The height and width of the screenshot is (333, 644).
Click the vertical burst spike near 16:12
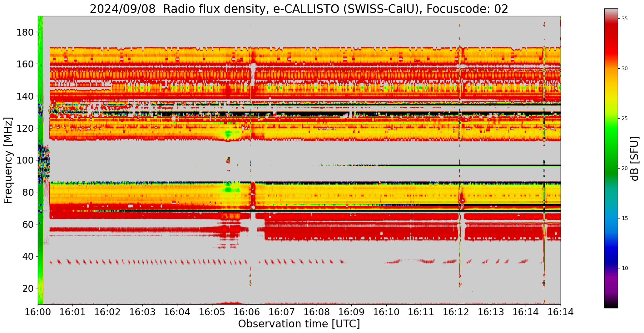coord(460,160)
